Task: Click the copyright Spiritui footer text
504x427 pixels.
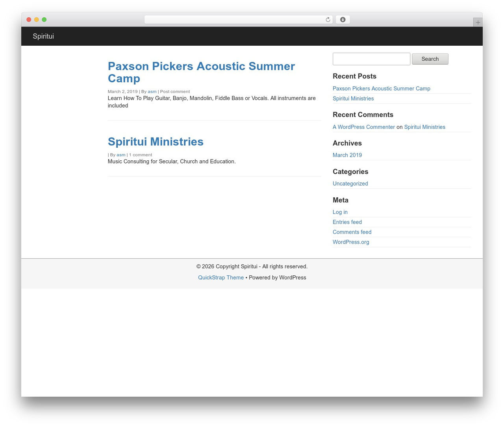Action: pos(252,267)
